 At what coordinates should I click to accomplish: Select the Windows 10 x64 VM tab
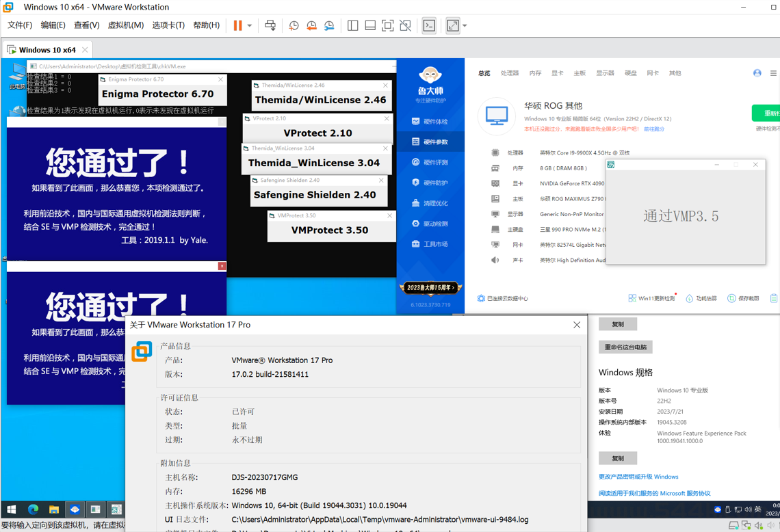click(47, 50)
